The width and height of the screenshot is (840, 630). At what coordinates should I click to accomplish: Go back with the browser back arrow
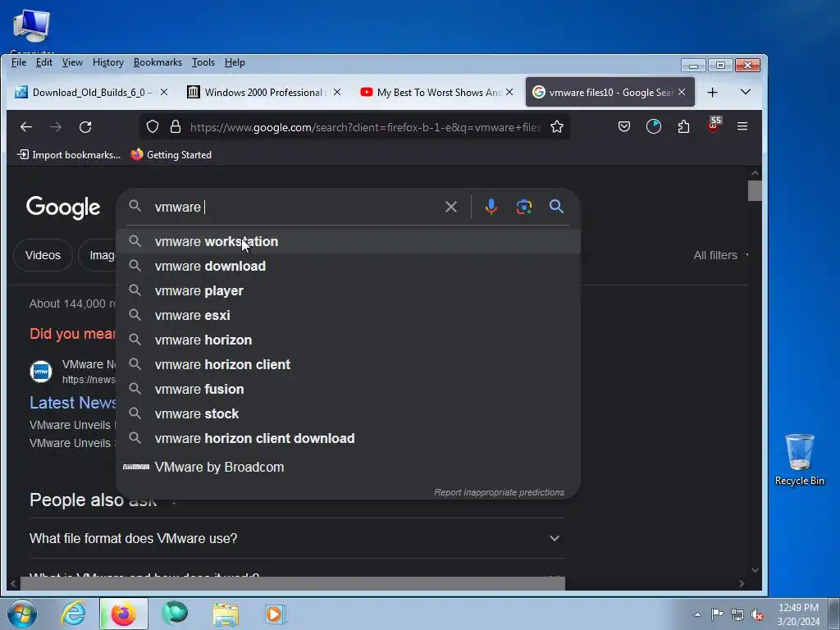25,127
